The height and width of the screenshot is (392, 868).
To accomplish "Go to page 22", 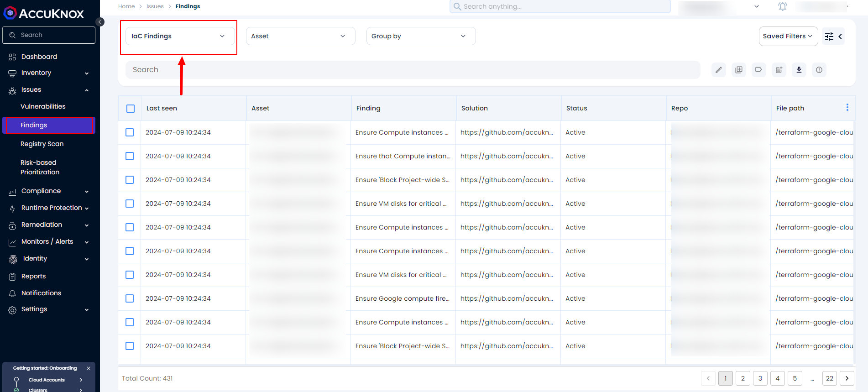I will pyautogui.click(x=830, y=378).
